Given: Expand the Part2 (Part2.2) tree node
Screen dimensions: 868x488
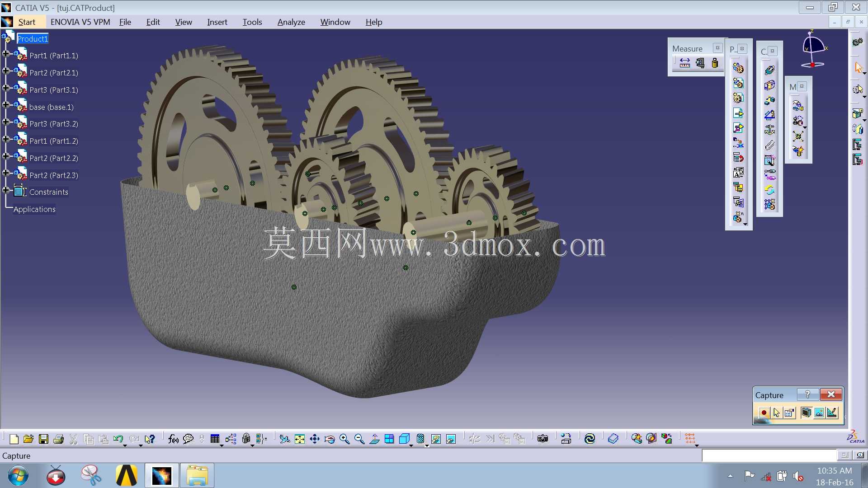Looking at the screenshot, I should 5,156.
